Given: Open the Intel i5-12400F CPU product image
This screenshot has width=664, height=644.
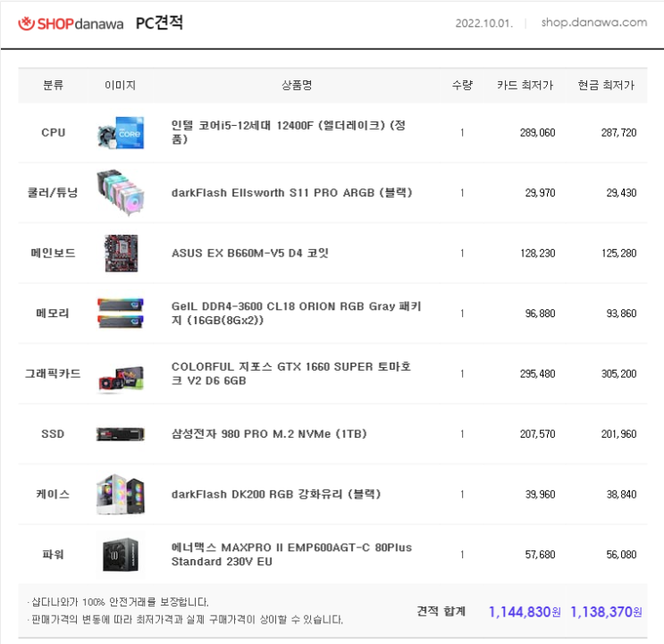Looking at the screenshot, I should click(121, 132).
